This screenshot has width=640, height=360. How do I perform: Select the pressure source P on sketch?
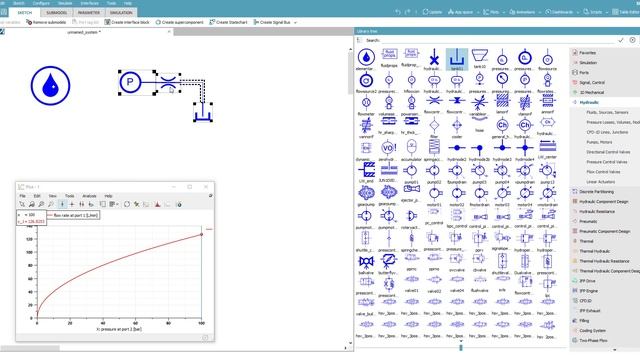point(130,82)
